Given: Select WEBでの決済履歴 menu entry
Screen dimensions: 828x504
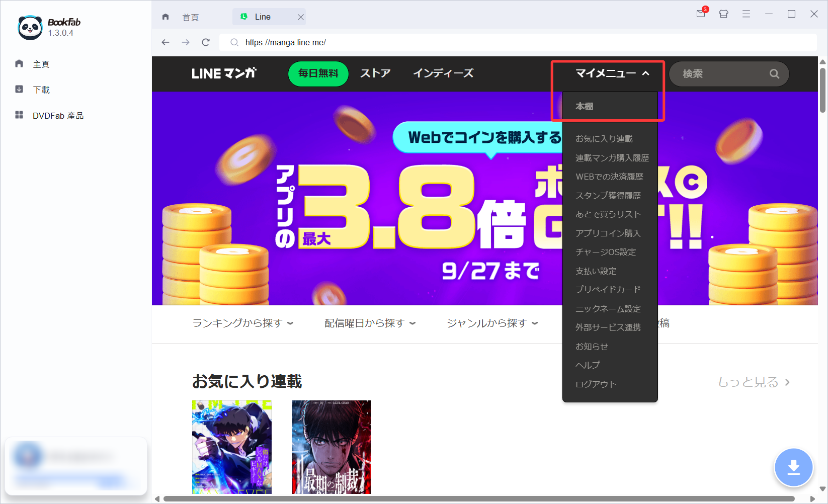Looking at the screenshot, I should pos(610,177).
